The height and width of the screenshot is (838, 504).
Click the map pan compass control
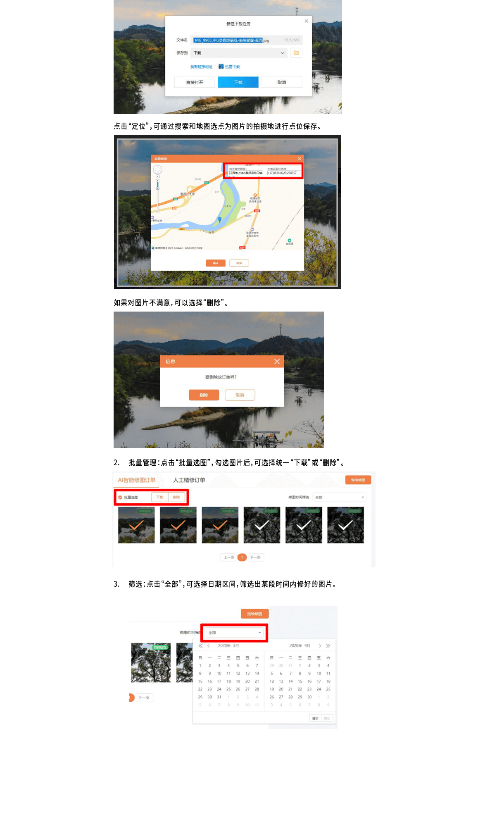tap(158, 170)
